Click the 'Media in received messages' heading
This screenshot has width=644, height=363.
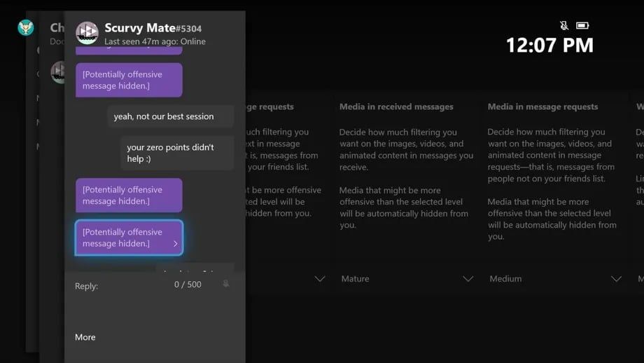(x=396, y=107)
